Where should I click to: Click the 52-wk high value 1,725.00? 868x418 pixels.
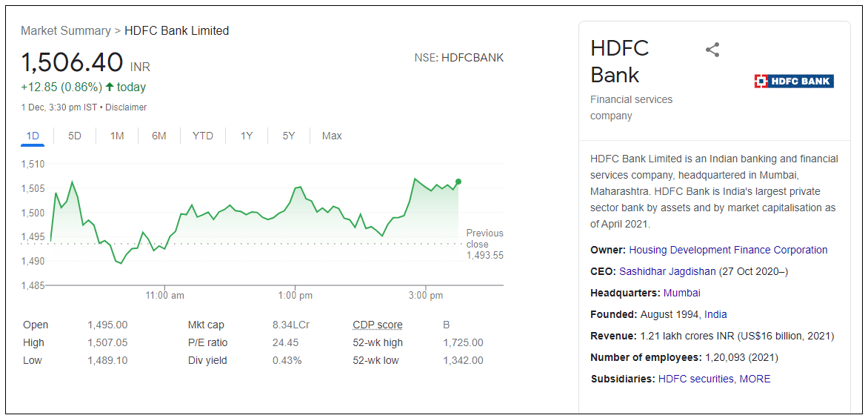point(464,342)
